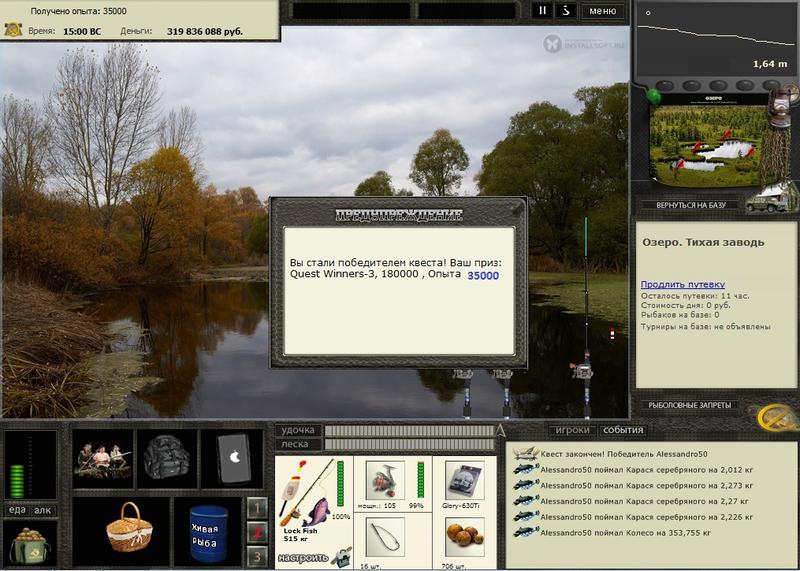Click the quest finished event 'Победитель Alessandro50'
Image resolution: width=800 pixels, height=571 pixels.
(623, 454)
